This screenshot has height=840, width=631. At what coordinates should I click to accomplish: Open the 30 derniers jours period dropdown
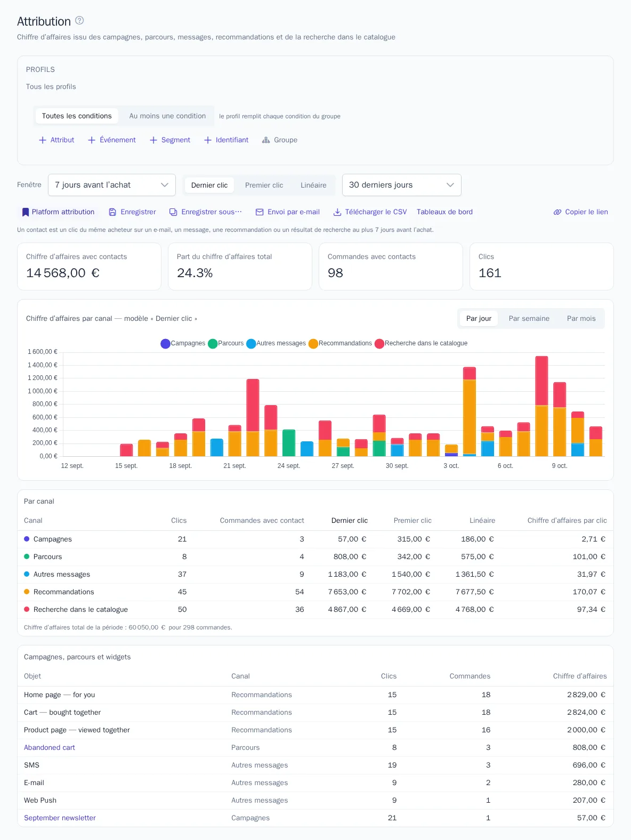pos(402,185)
